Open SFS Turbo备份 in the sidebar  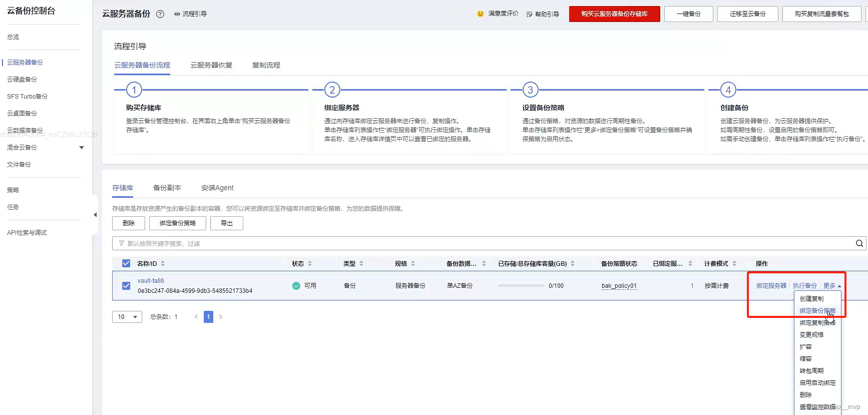pyautogui.click(x=28, y=97)
